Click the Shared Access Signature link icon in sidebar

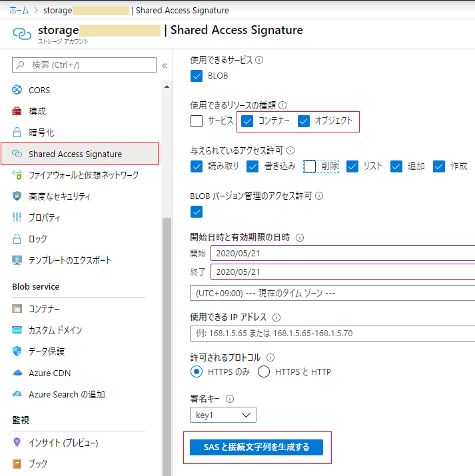[x=17, y=154]
